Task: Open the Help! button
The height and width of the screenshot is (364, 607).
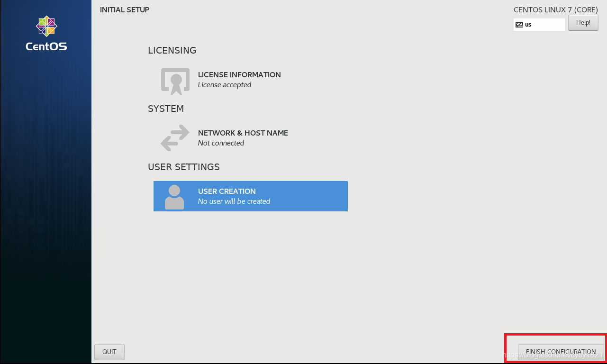Action: pos(583,22)
